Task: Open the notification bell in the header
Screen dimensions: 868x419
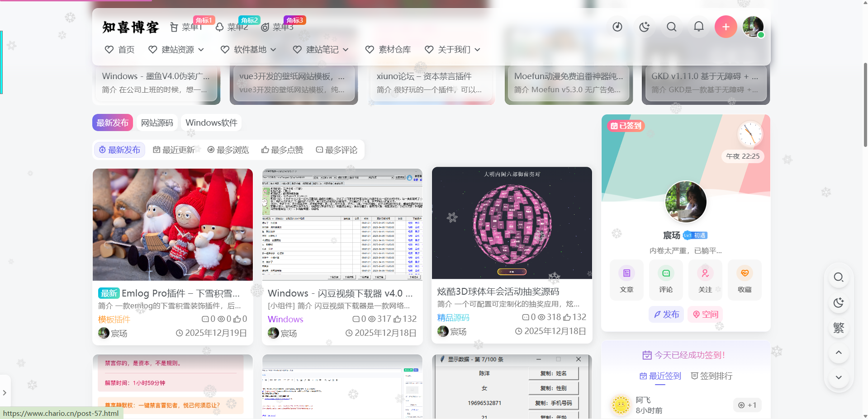Action: point(698,27)
